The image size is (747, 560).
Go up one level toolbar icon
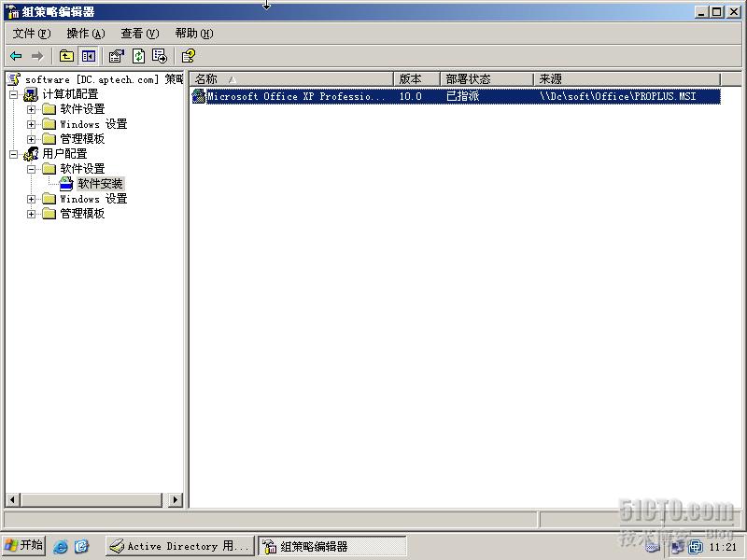[66, 56]
